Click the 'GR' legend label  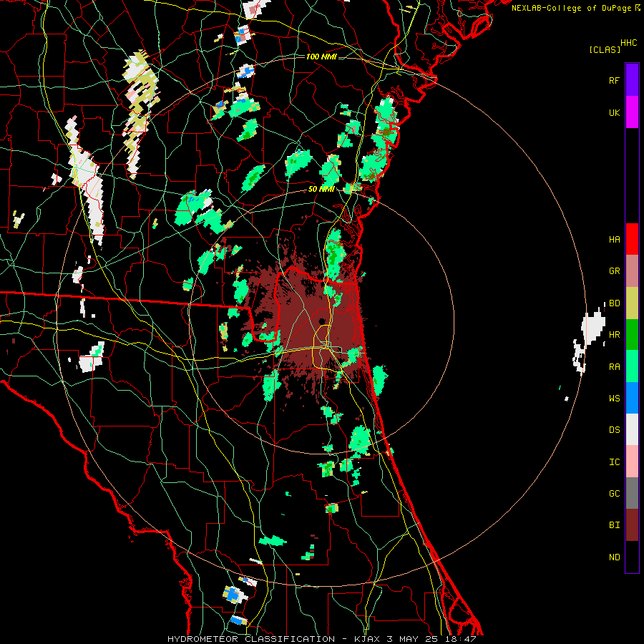click(x=614, y=271)
